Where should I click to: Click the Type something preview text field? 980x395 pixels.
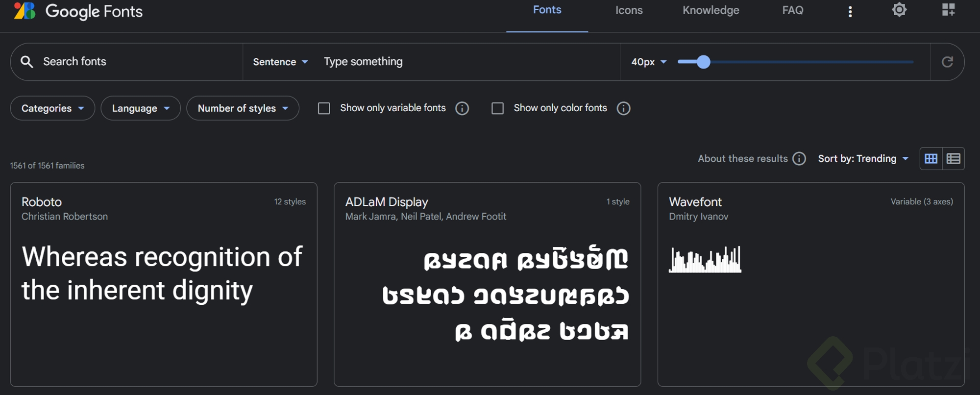pyautogui.click(x=468, y=62)
